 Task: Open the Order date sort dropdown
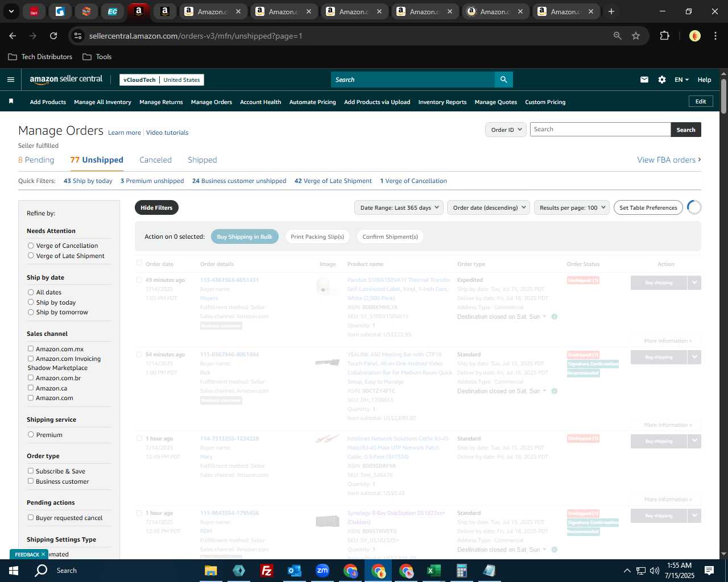click(x=489, y=207)
